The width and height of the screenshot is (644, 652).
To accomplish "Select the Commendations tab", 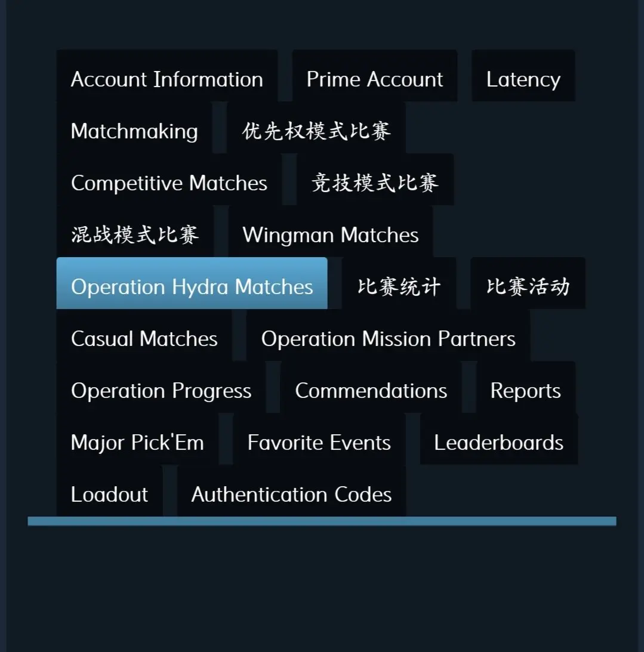I will point(371,387).
